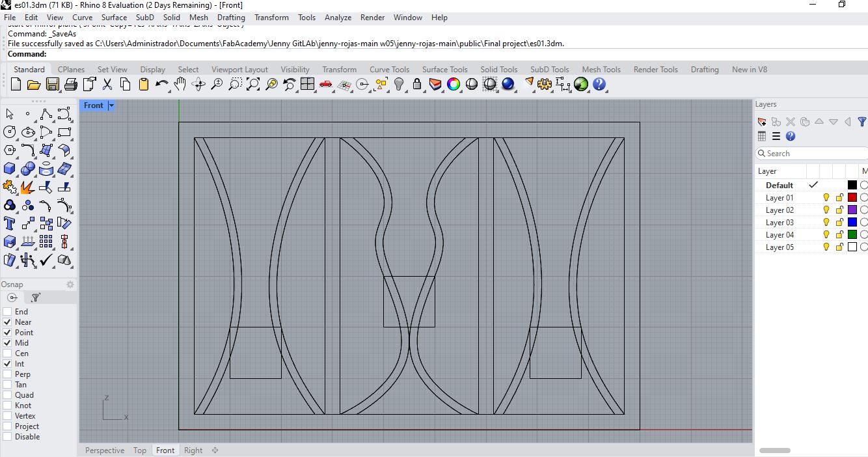Click the new layer icon
Screen dimensions: 868x457
coord(762,122)
